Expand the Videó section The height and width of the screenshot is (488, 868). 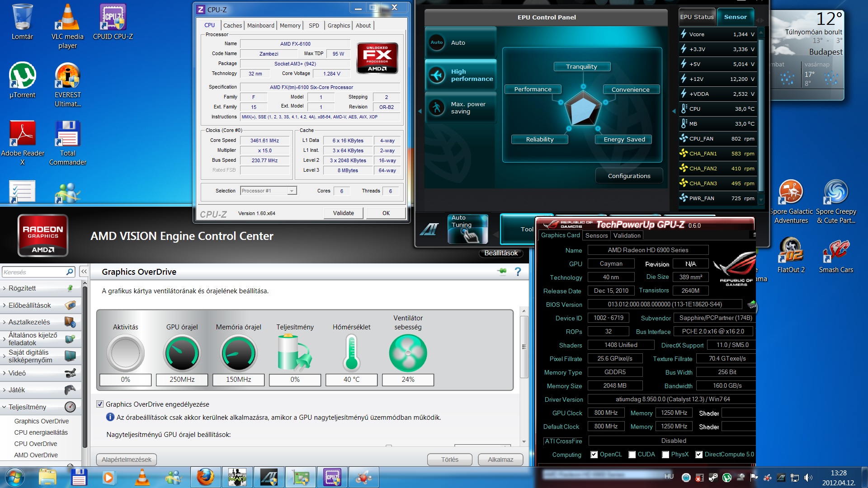[x=41, y=373]
